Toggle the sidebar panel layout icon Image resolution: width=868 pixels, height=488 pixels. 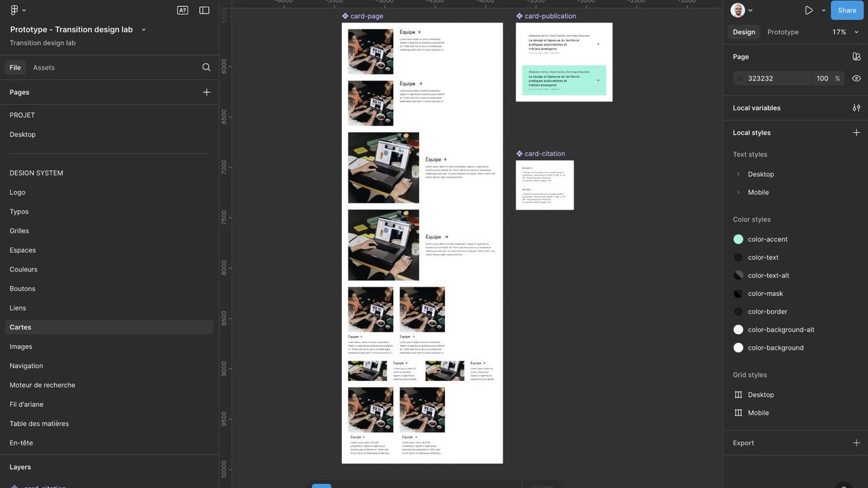(204, 10)
